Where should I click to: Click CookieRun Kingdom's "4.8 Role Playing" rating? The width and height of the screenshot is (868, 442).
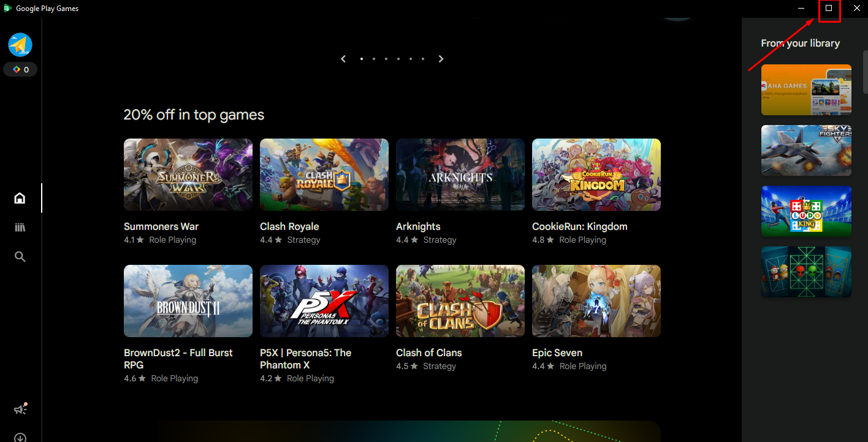click(569, 240)
